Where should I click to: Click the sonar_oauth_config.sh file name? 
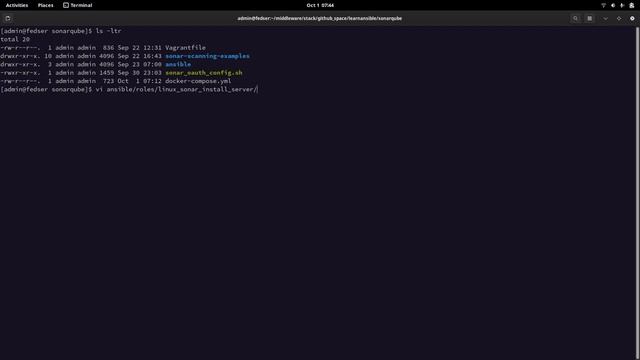[x=204, y=73]
